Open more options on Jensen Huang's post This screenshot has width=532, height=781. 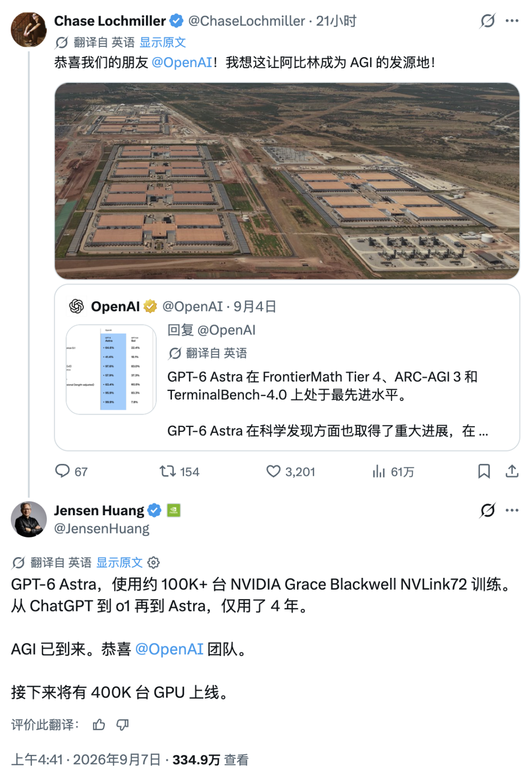[512, 510]
